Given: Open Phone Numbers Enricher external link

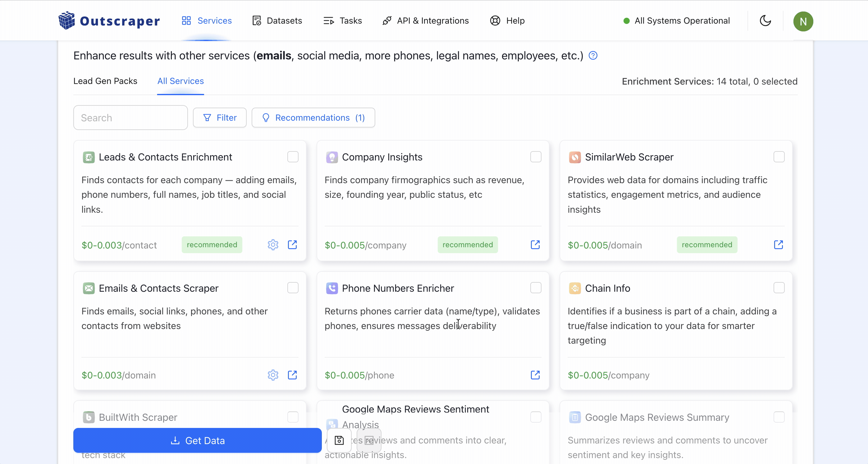Looking at the screenshot, I should tap(535, 375).
